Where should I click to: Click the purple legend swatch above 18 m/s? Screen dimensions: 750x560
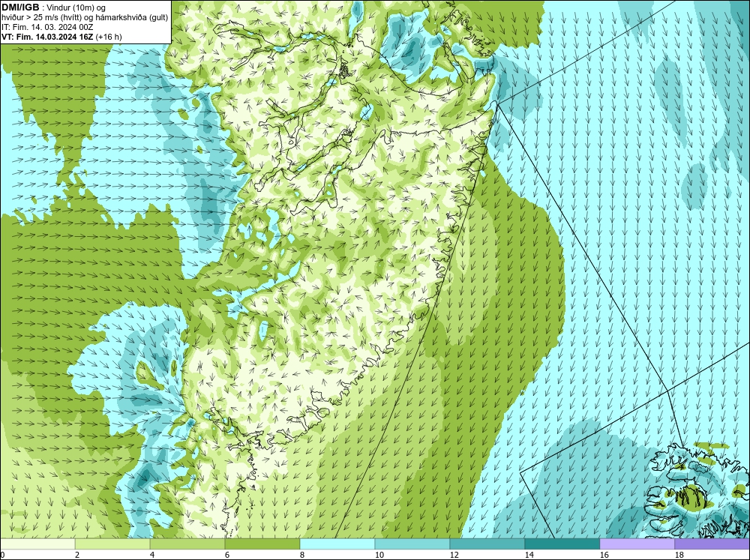712,544
